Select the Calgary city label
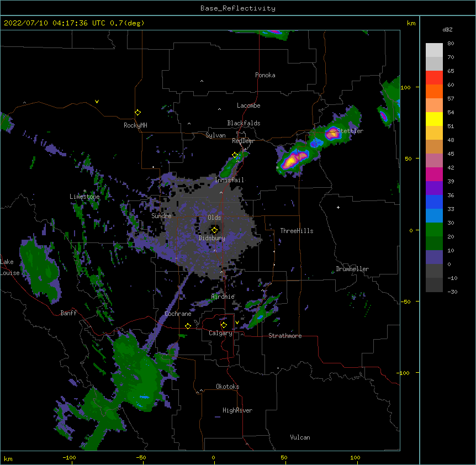This screenshot has height=465, width=476. [x=220, y=333]
